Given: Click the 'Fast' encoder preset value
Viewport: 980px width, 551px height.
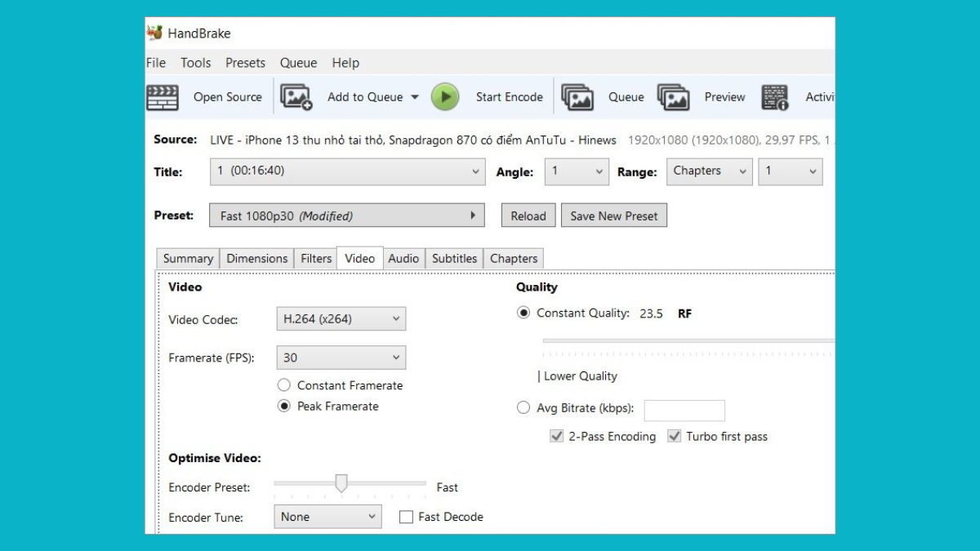Looking at the screenshot, I should (448, 487).
